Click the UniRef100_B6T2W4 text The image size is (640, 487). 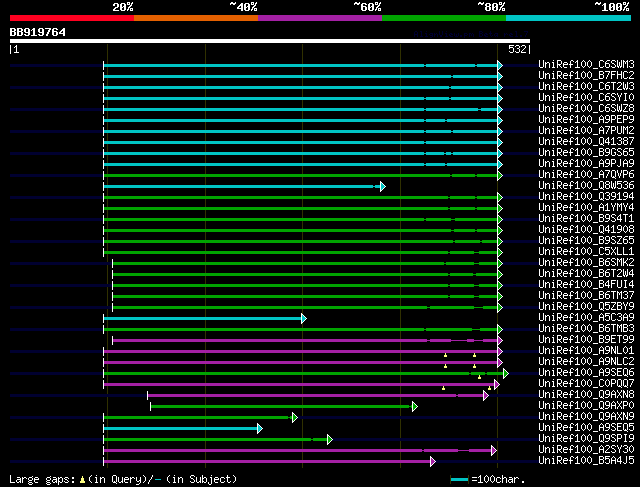click(x=586, y=274)
